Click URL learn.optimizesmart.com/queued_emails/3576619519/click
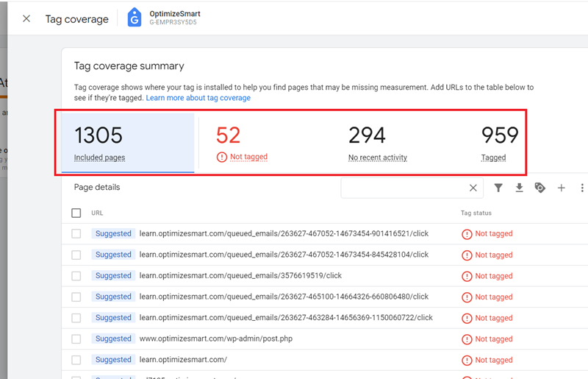This screenshot has width=588, height=379. click(x=240, y=276)
